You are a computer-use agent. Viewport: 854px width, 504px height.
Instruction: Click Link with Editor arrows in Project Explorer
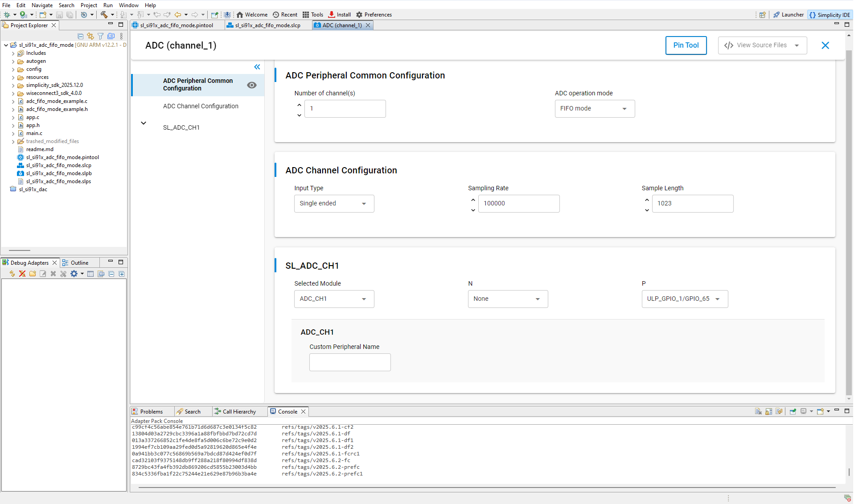tap(90, 36)
